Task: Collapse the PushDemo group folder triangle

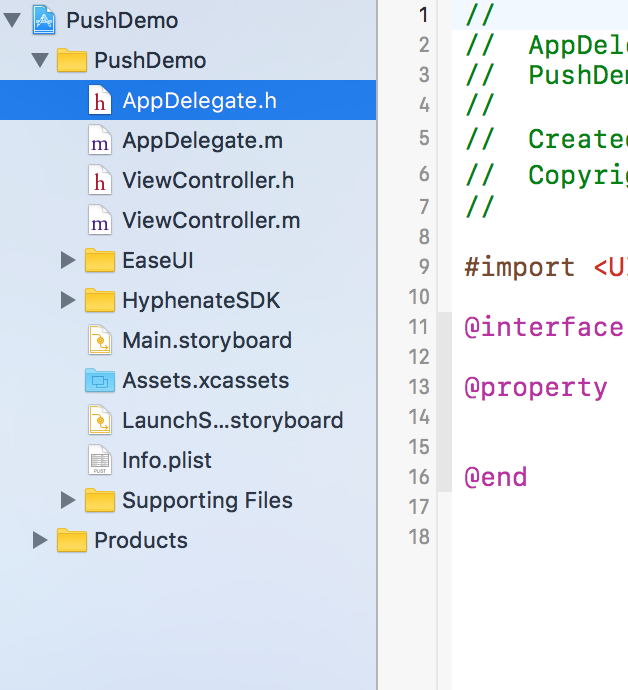Action: coord(40,60)
